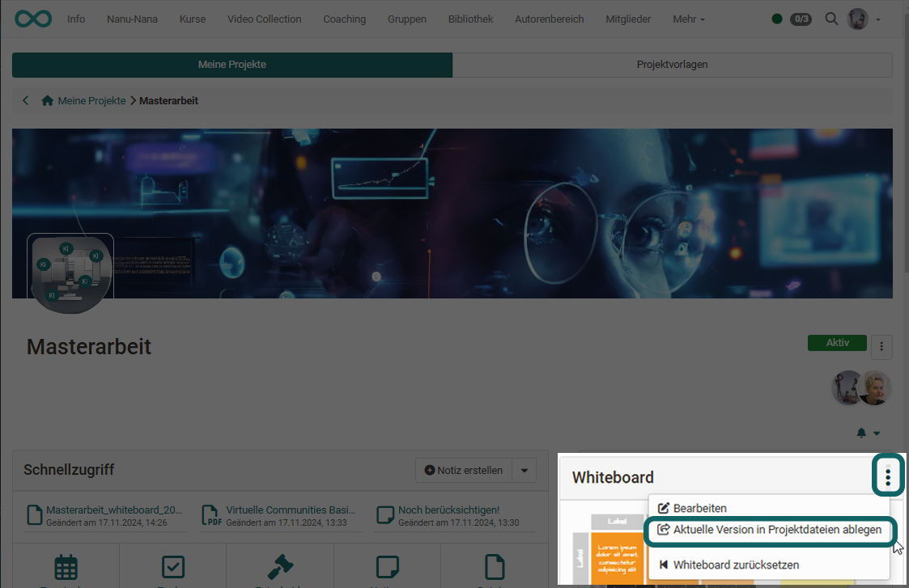Image resolution: width=909 pixels, height=588 pixels.
Task: Select Aktuelle Version in Projektdateien ablegen
Action: [x=769, y=530]
